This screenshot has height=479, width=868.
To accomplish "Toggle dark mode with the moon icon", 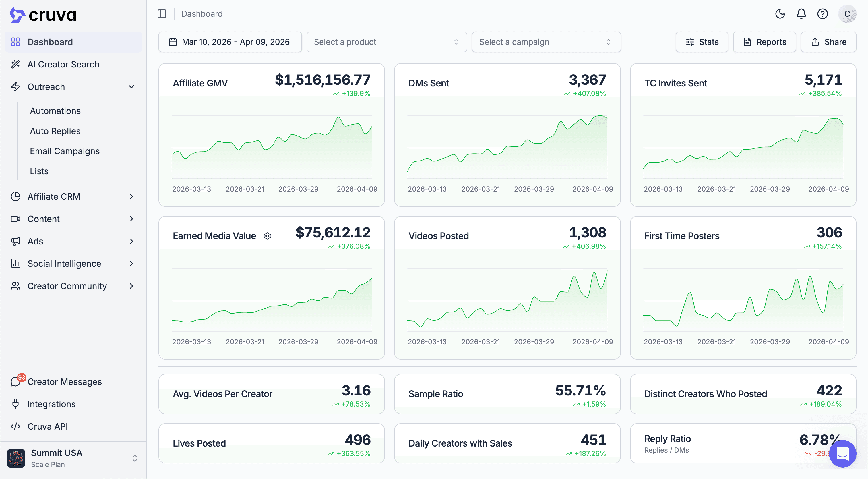I will coord(780,14).
